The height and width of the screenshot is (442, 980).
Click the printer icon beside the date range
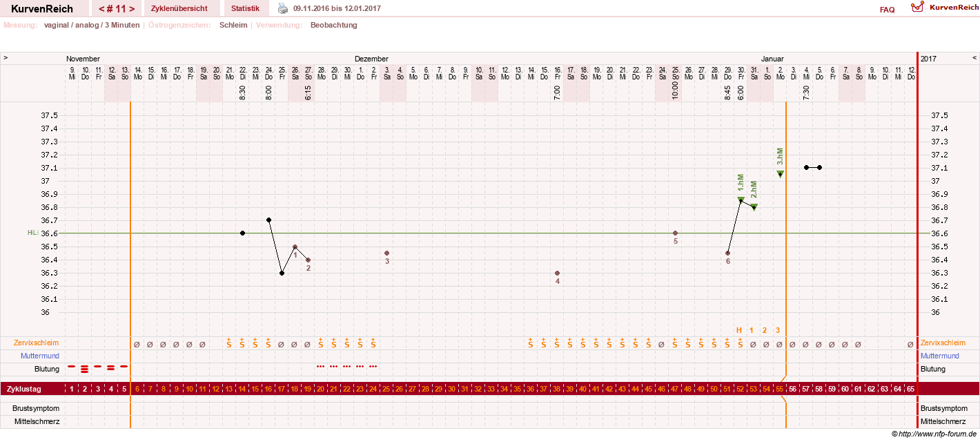[x=283, y=8]
